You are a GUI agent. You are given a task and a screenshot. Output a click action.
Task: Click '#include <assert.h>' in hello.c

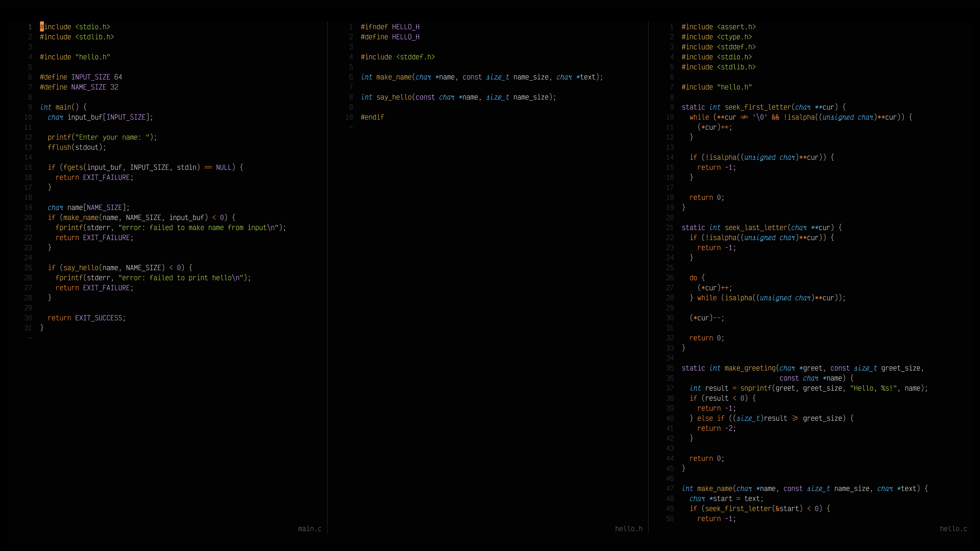click(x=719, y=27)
